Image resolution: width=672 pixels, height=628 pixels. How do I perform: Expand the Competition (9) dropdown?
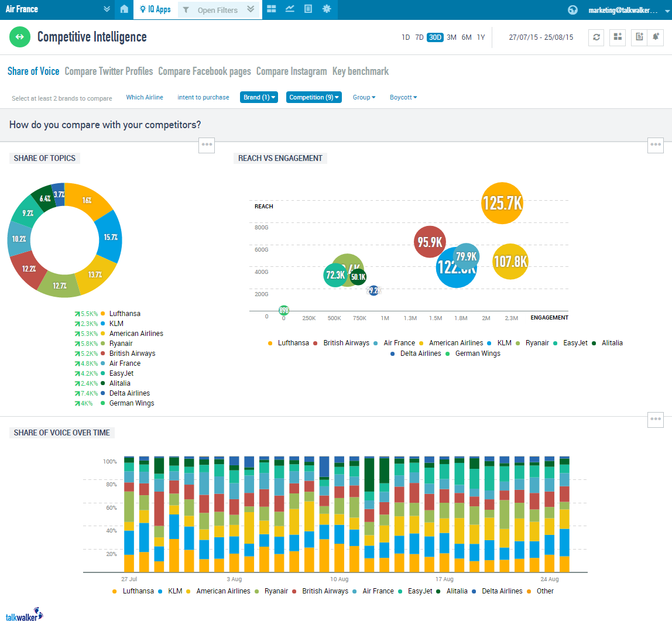coord(314,97)
